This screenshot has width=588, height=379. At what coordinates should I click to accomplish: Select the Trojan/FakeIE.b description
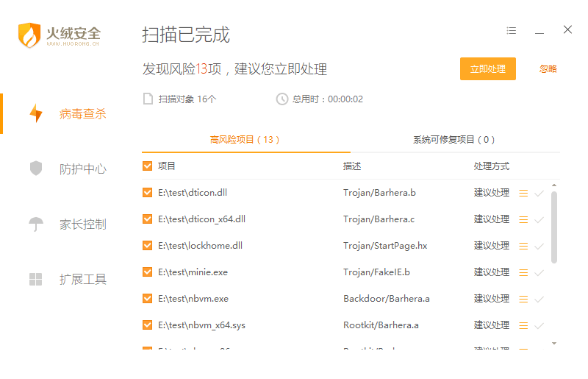[376, 272]
